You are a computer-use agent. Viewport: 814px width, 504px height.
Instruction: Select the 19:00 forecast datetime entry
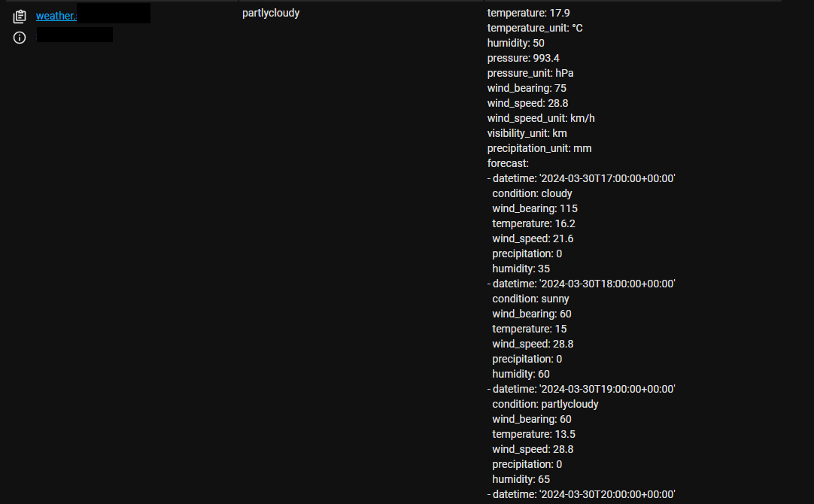coord(582,390)
